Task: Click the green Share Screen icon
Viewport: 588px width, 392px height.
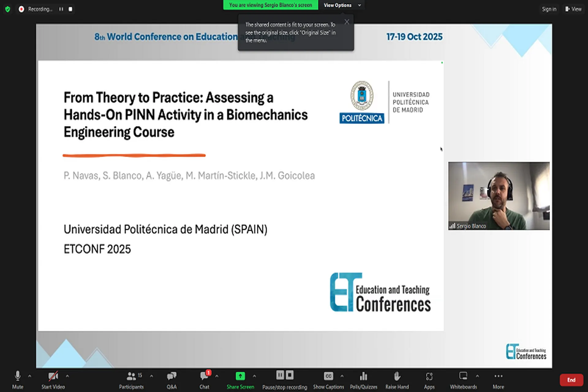Action: point(240,376)
